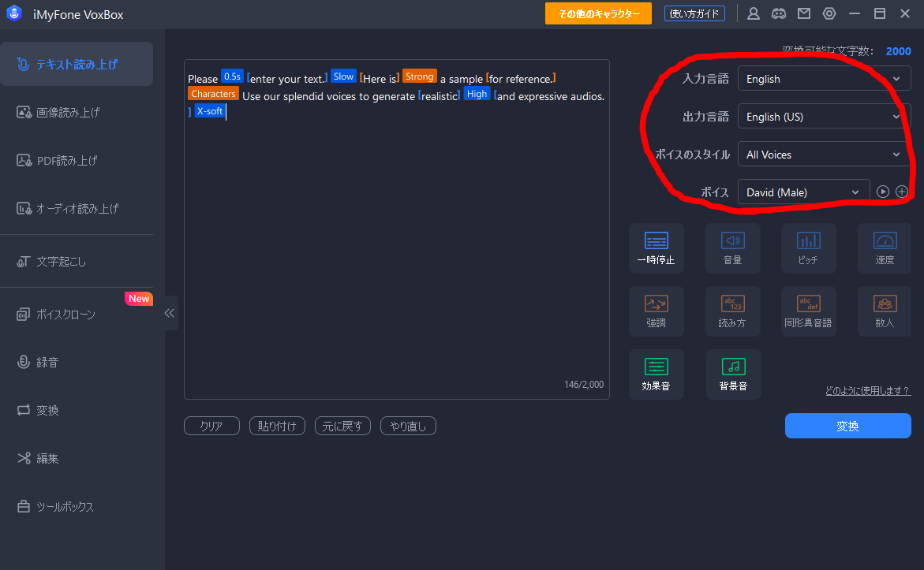The width and height of the screenshot is (924, 570).
Task: Open the mail feedback icon
Action: (x=804, y=13)
